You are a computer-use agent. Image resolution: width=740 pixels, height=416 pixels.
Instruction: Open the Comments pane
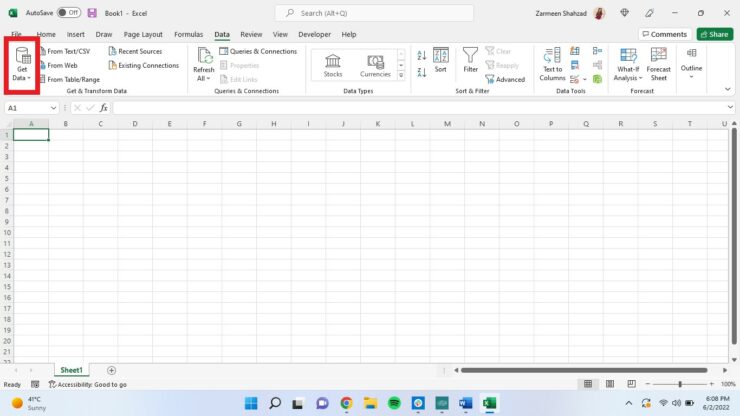tap(664, 34)
